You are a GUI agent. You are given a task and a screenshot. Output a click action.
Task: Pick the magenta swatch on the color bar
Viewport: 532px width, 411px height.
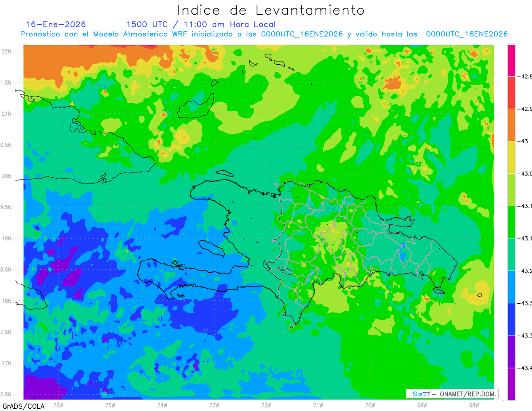pos(511,60)
